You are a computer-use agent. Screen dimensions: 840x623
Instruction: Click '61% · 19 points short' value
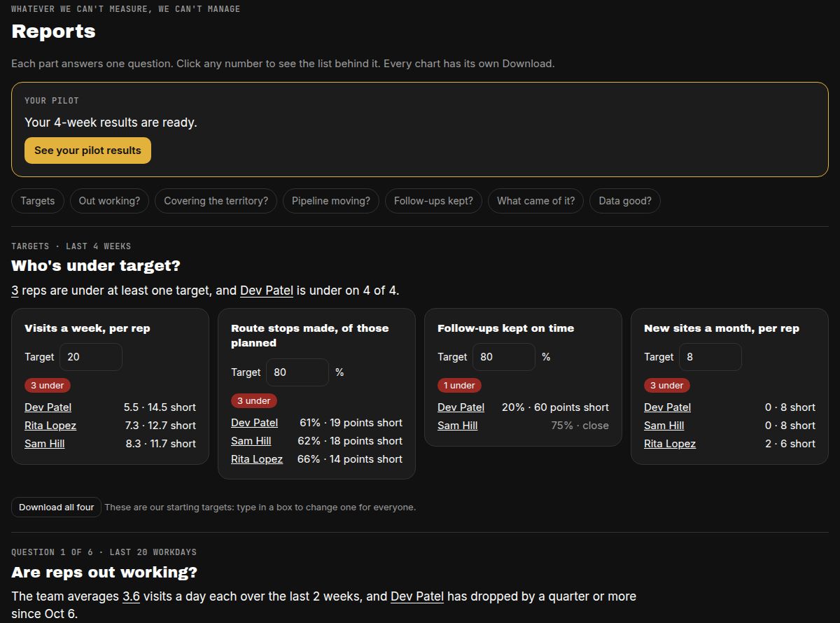[x=351, y=423]
